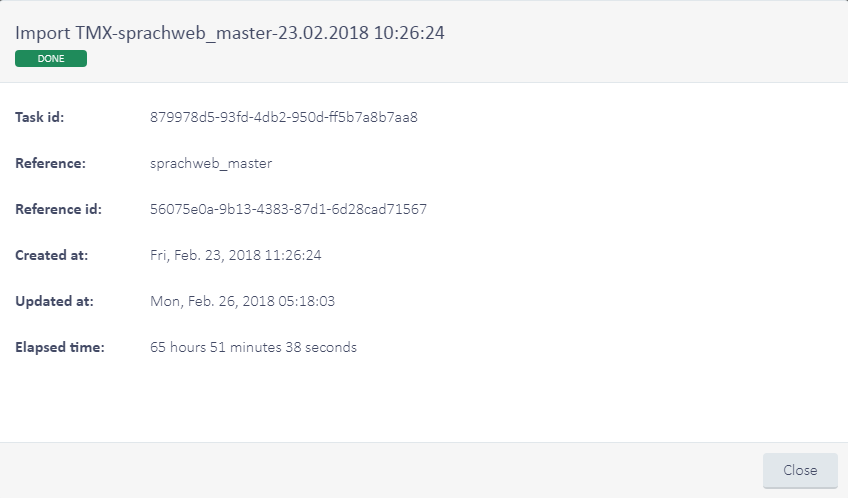Click the sprachweb_master reference value

point(211,163)
